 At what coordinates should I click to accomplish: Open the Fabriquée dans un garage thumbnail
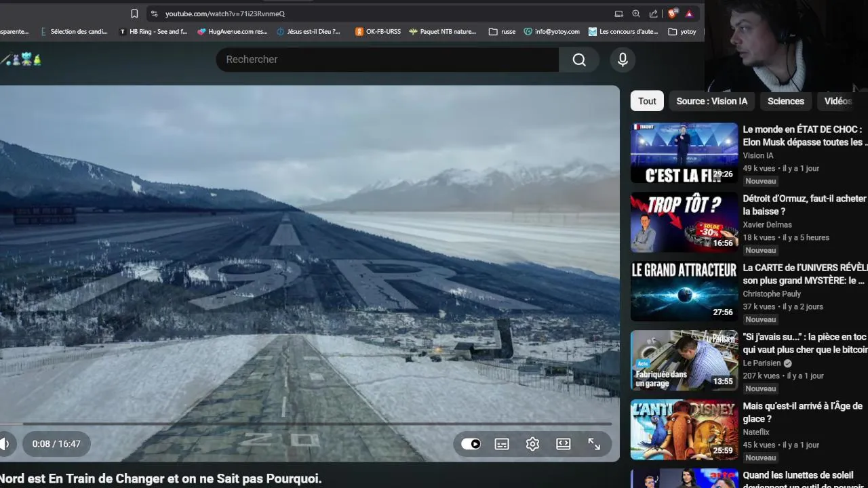(684, 360)
